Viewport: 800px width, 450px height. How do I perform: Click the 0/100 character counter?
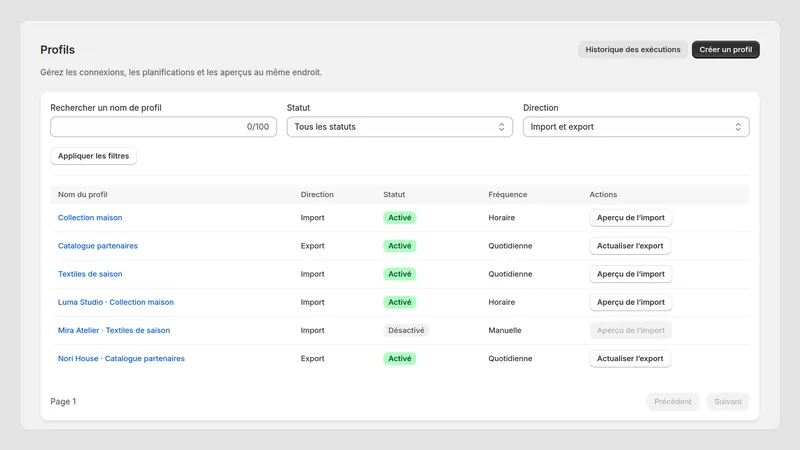[258, 127]
